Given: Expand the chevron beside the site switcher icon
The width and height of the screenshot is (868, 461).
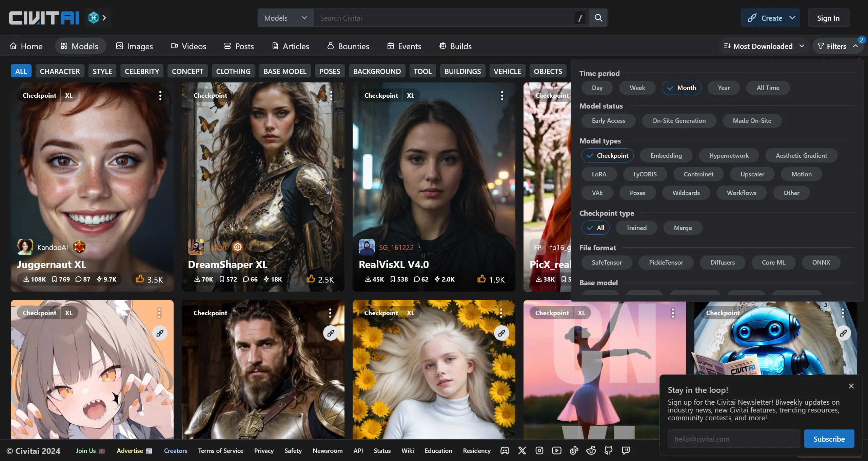Looking at the screenshot, I should 104,18.
